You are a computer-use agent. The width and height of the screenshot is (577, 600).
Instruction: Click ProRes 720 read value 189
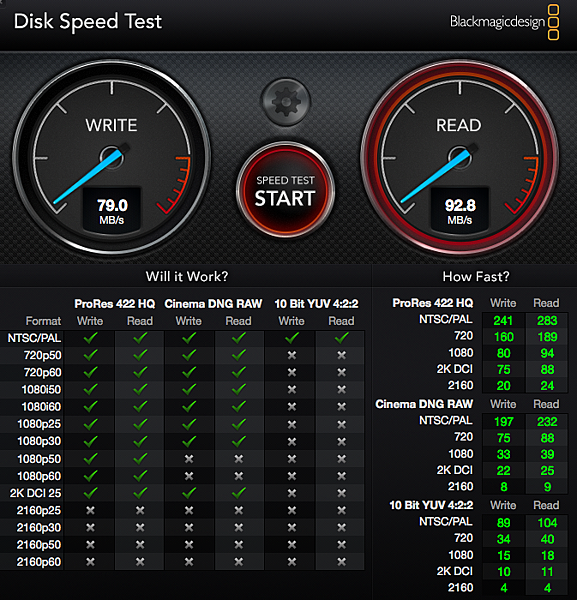547,337
